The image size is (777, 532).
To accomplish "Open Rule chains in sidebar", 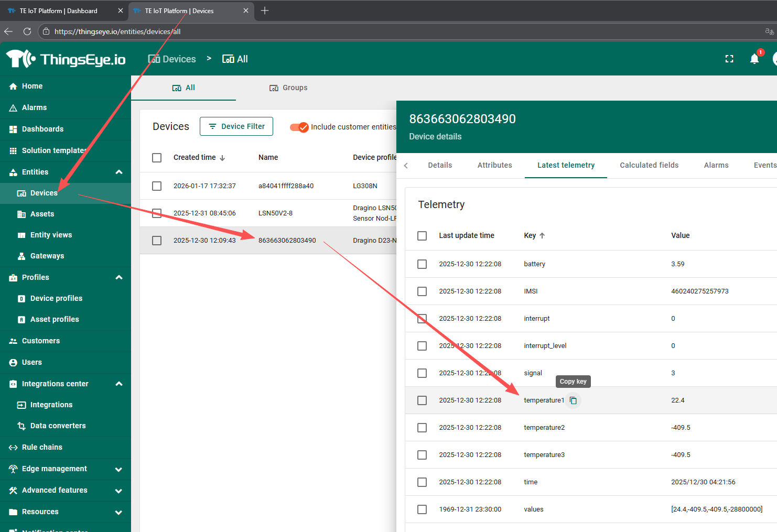I will (x=42, y=447).
